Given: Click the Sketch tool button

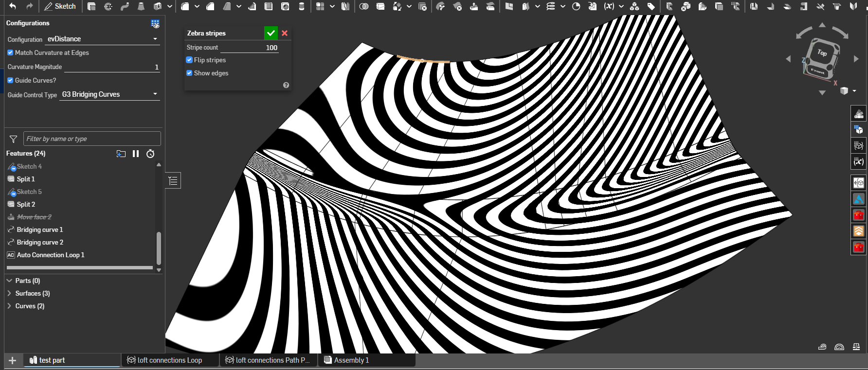Looking at the screenshot, I should 60,6.
